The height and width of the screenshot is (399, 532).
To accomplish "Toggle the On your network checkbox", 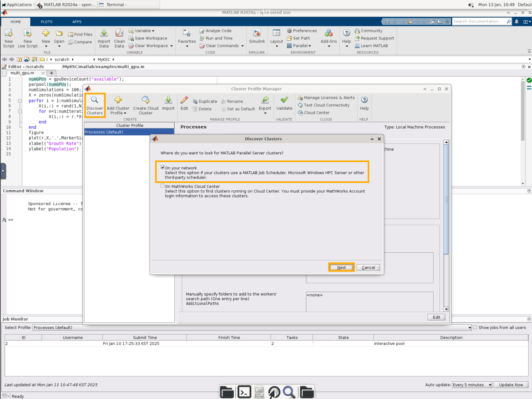I will 163,167.
